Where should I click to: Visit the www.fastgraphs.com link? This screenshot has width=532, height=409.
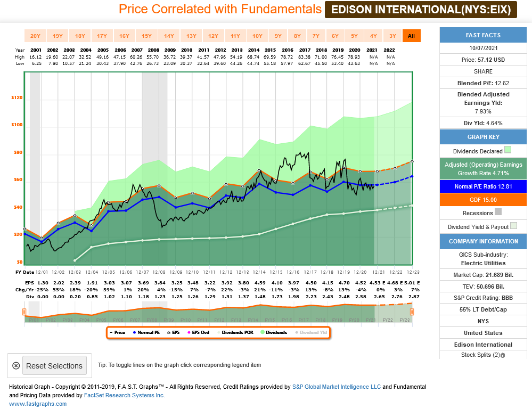click(x=38, y=404)
